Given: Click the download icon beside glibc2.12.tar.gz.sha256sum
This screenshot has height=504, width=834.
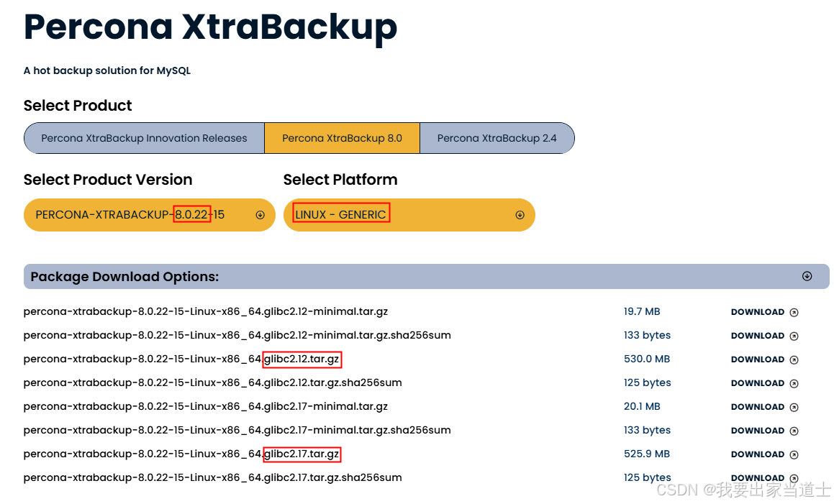Looking at the screenshot, I should (794, 382).
